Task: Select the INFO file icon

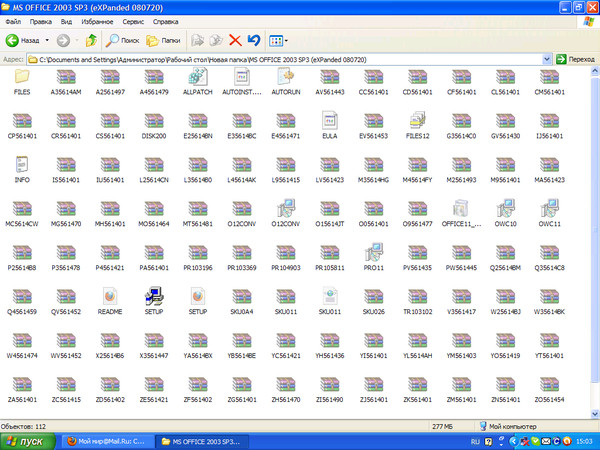Action: (22, 165)
